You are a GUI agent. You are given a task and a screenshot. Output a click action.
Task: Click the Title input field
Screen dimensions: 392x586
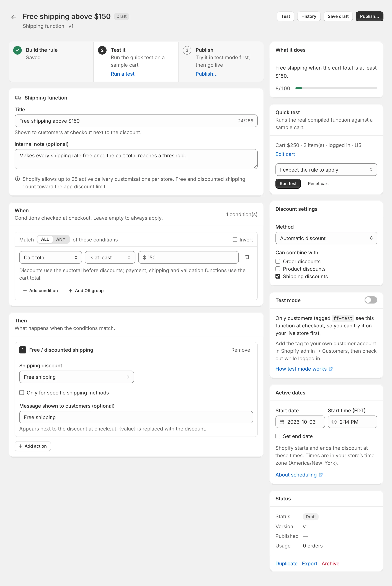click(136, 121)
